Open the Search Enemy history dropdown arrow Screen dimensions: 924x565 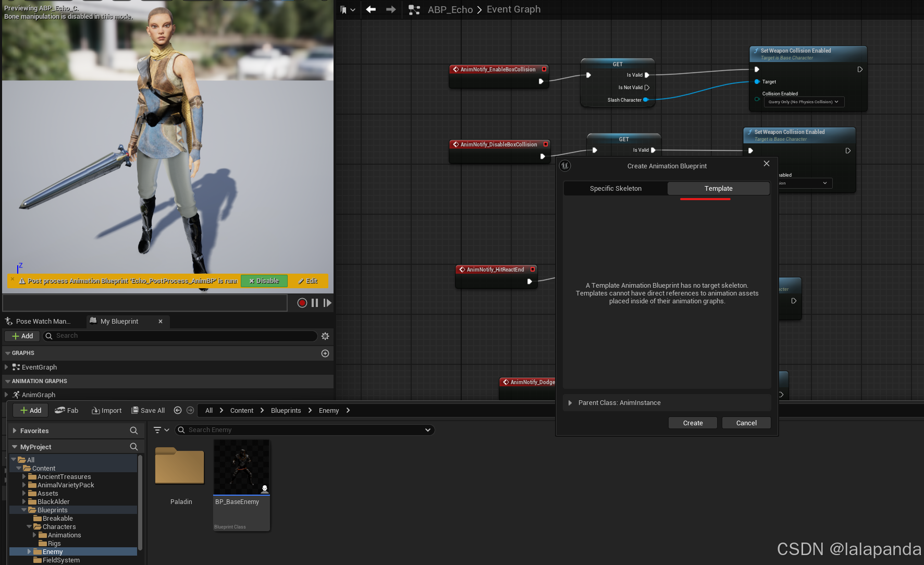428,430
